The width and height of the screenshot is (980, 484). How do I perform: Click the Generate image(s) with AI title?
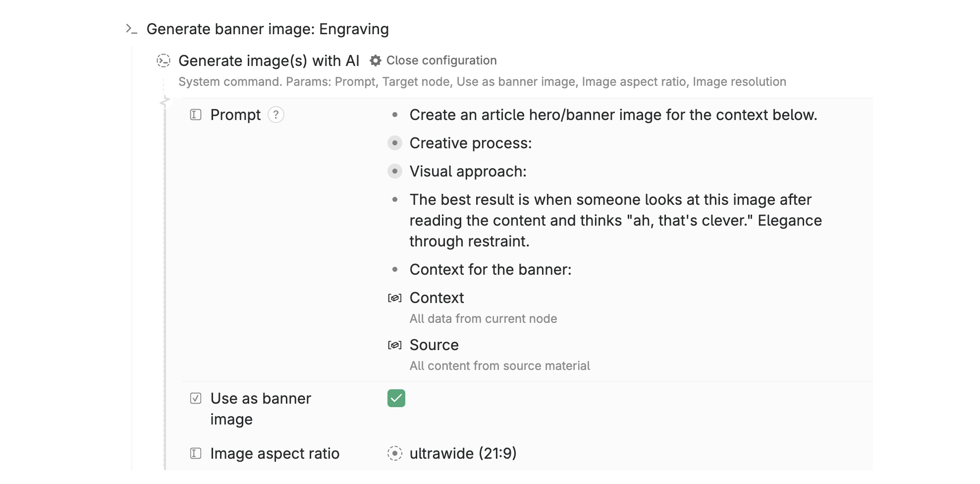[x=269, y=60]
